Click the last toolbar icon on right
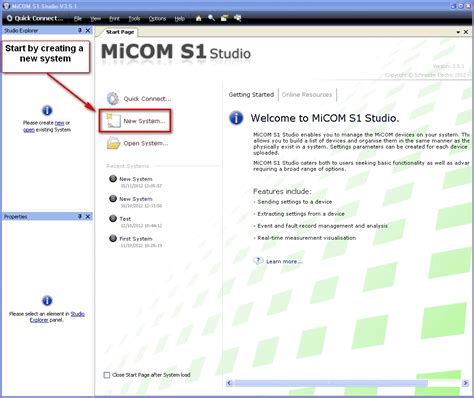The height and width of the screenshot is (398, 474). (x=237, y=18)
